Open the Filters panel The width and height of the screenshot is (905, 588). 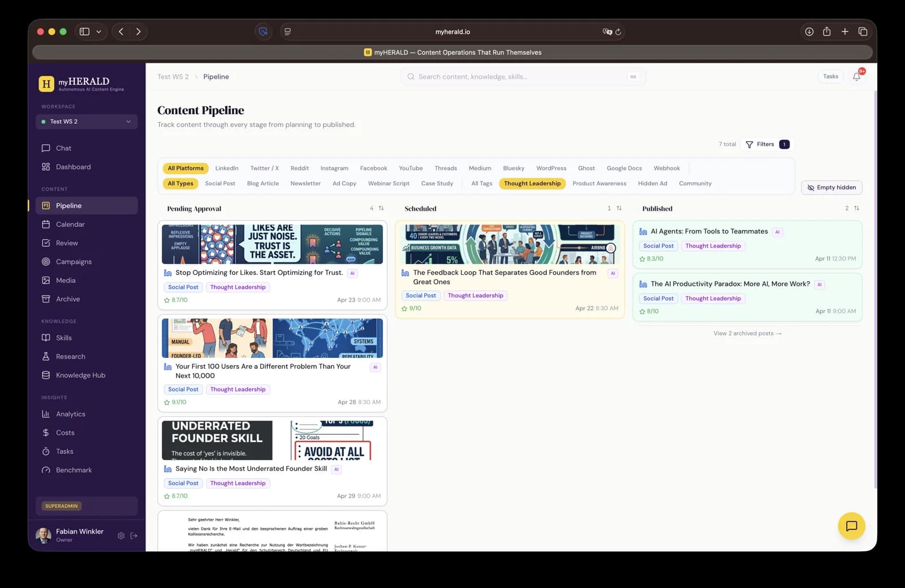767,145
